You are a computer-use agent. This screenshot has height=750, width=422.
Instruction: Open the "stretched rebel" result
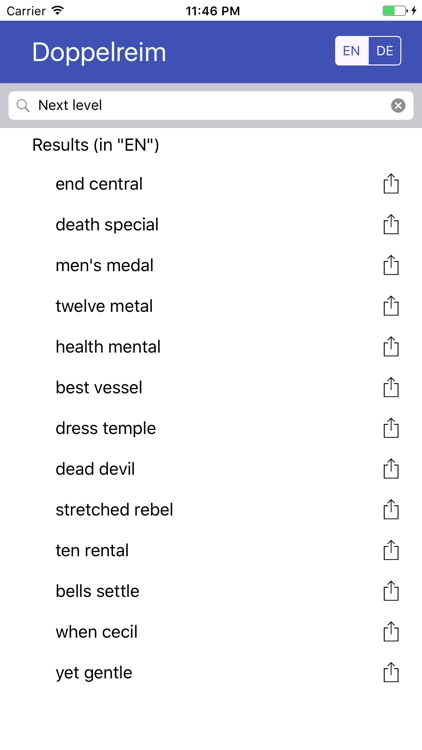[211, 509]
